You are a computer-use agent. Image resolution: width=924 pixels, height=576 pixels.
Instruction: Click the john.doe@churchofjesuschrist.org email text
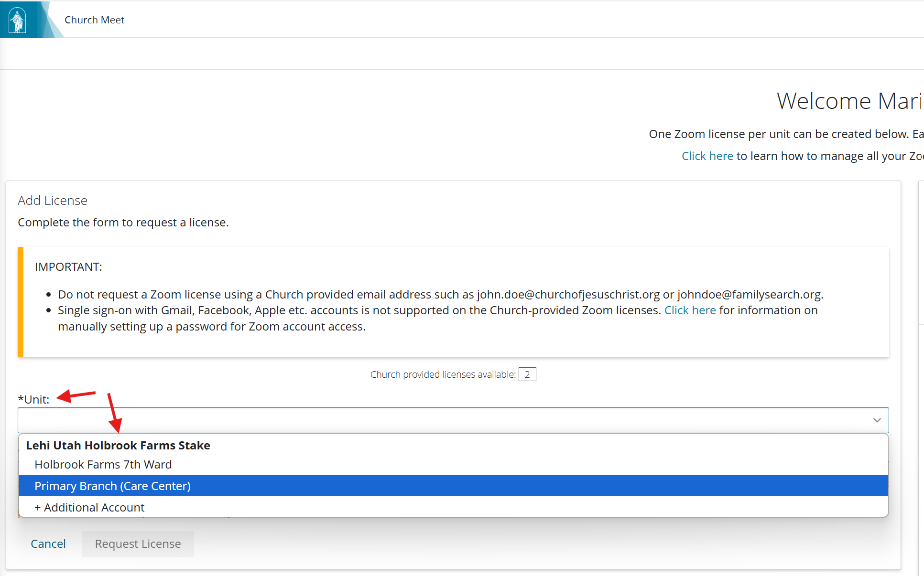tap(568, 294)
